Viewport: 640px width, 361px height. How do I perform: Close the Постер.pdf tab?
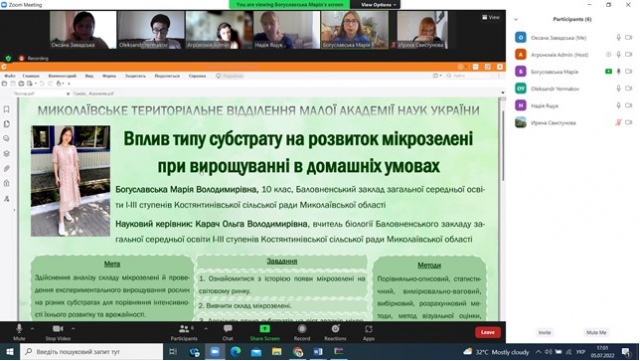tap(68, 94)
